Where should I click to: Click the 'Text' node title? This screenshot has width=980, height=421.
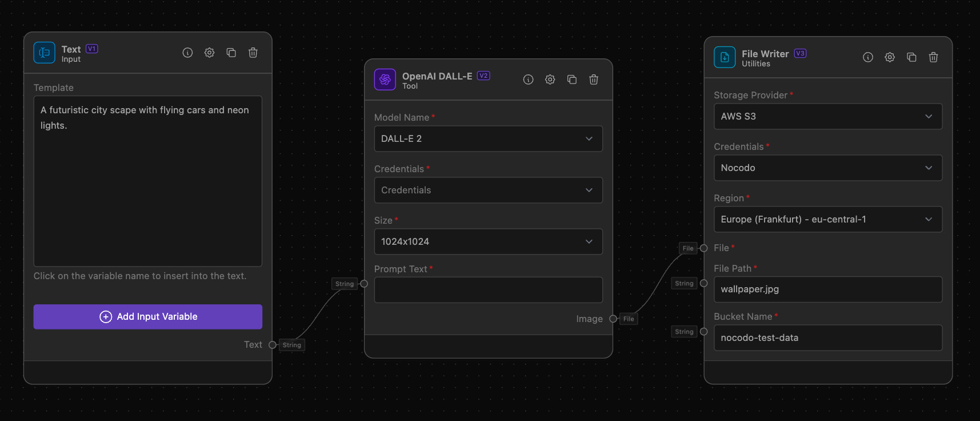(x=71, y=49)
